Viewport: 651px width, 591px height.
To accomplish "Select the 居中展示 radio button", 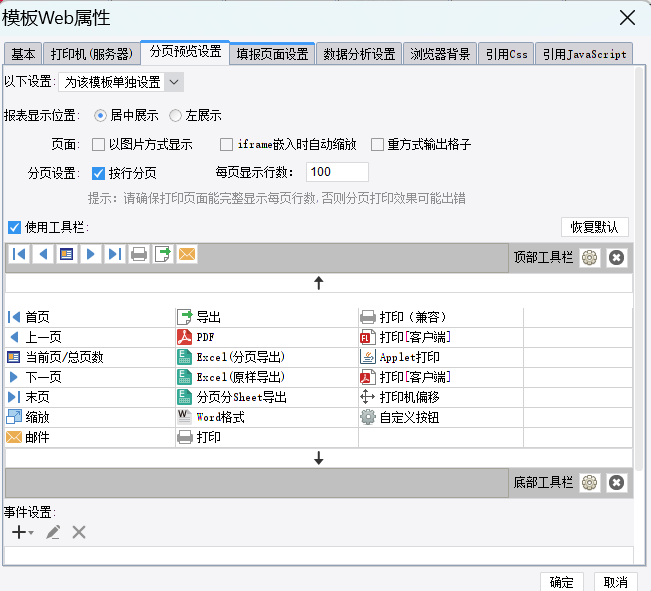I will click(x=100, y=115).
